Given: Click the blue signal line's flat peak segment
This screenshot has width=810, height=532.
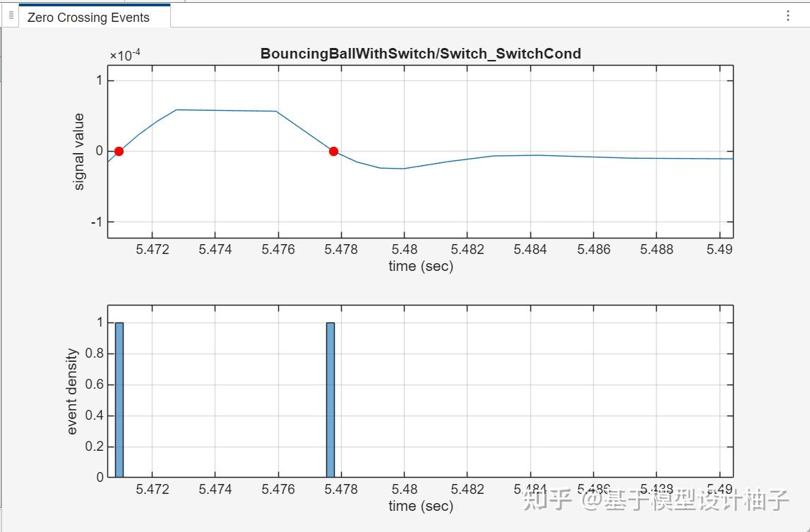Looking at the screenshot, I should point(226,111).
